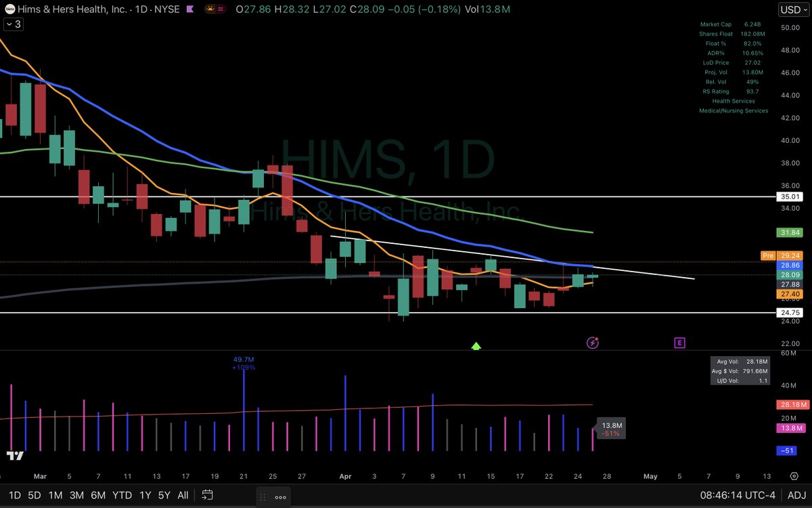Viewport: 812px width, 508px height.
Task: Select the YTD time range
Action: 122,495
